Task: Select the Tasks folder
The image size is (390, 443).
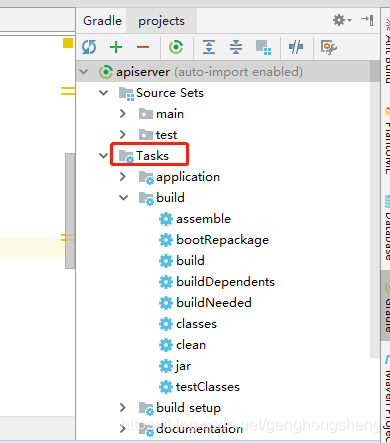Action: (x=144, y=156)
